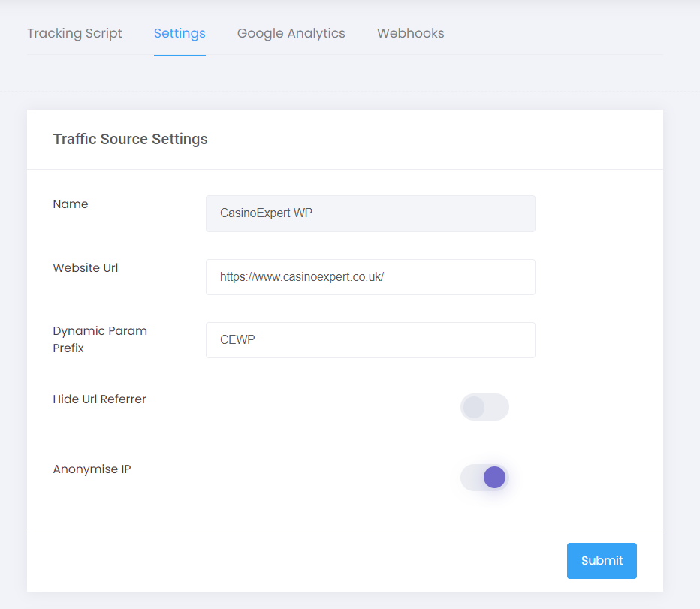Focus the Dynamic Param Prefix field
700x609 pixels.
[370, 339]
